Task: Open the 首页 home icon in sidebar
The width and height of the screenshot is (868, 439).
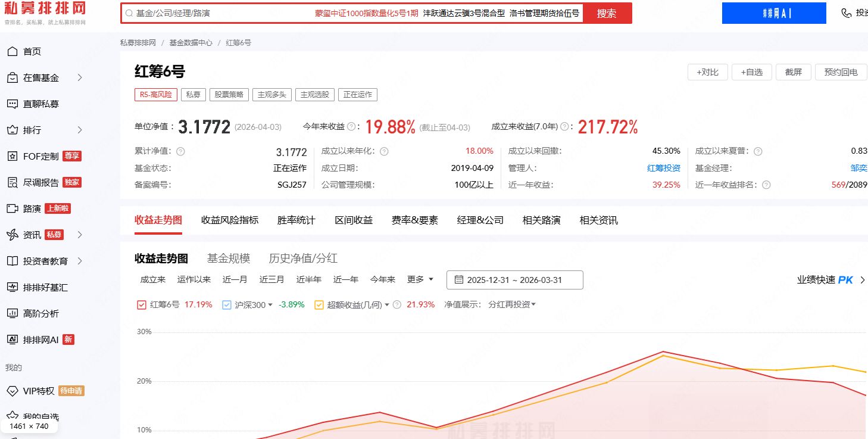Action: tap(13, 51)
